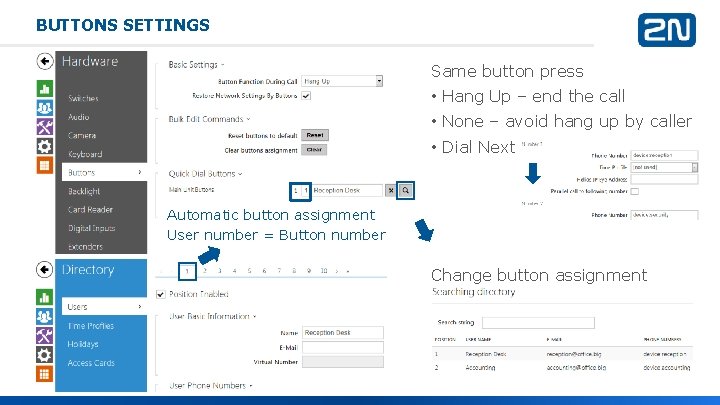Screen dimensions: 720x405
Task: Click the Name field with Reception Desk
Action: pos(343,332)
